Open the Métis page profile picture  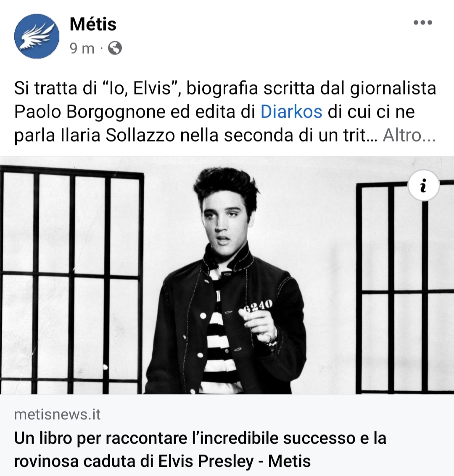tap(37, 36)
